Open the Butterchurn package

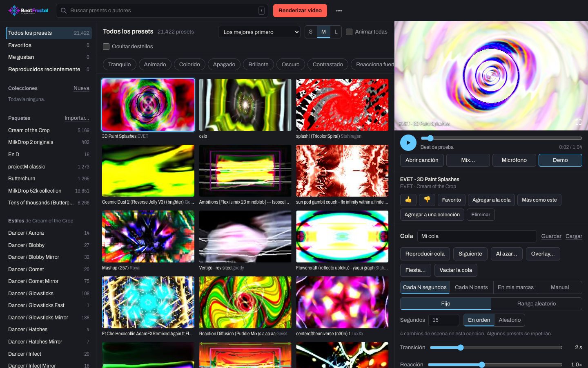(x=49, y=179)
